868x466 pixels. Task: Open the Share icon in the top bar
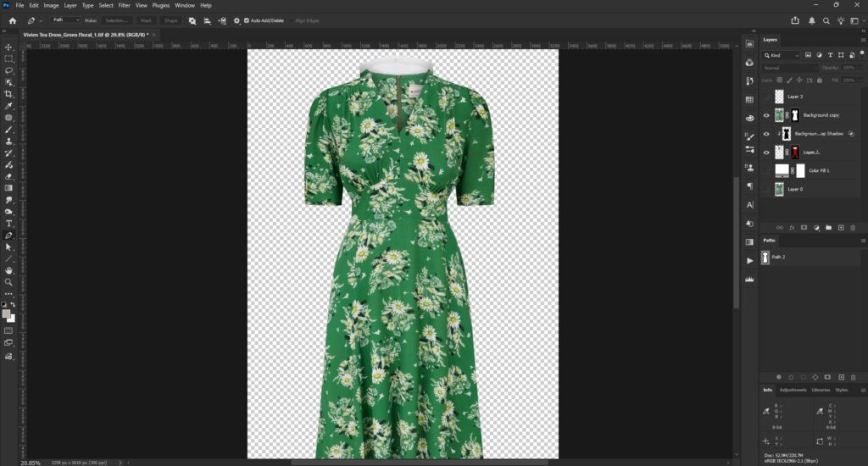tap(795, 20)
